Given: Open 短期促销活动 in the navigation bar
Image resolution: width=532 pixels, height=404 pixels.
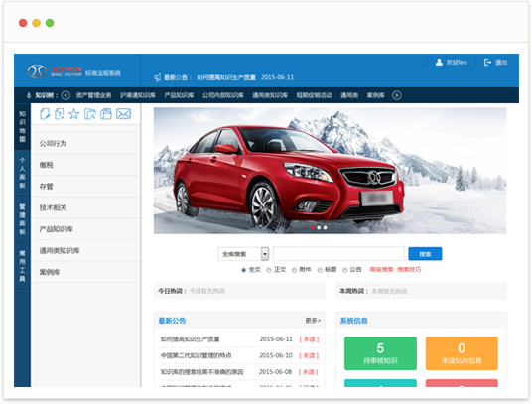Looking at the screenshot, I should [x=315, y=95].
